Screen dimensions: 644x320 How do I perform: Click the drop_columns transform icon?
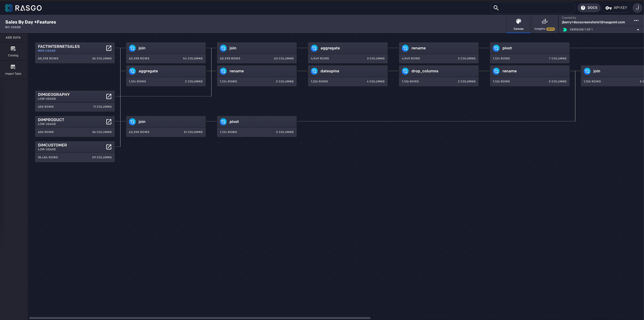tap(405, 71)
